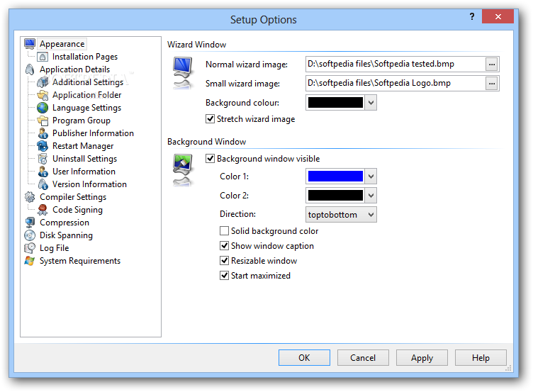Click the black Color 2 swatch
Image resolution: width=533 pixels, height=392 pixels.
click(x=335, y=196)
